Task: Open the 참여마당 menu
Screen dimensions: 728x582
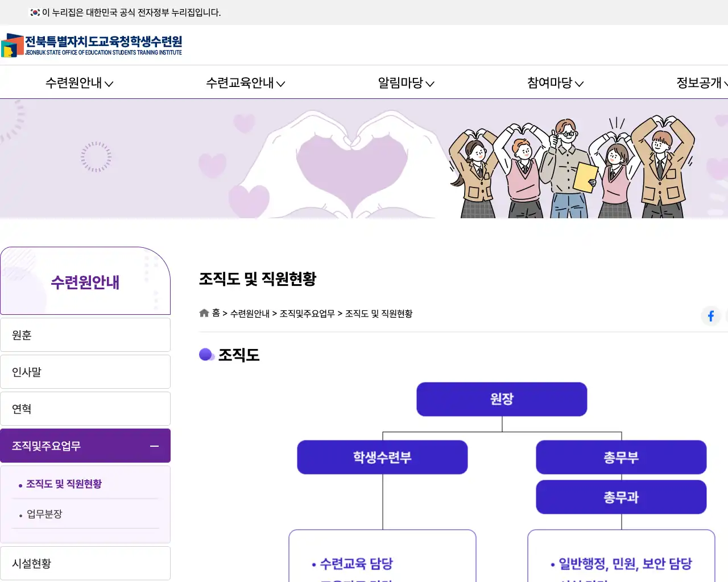Action: click(x=553, y=82)
